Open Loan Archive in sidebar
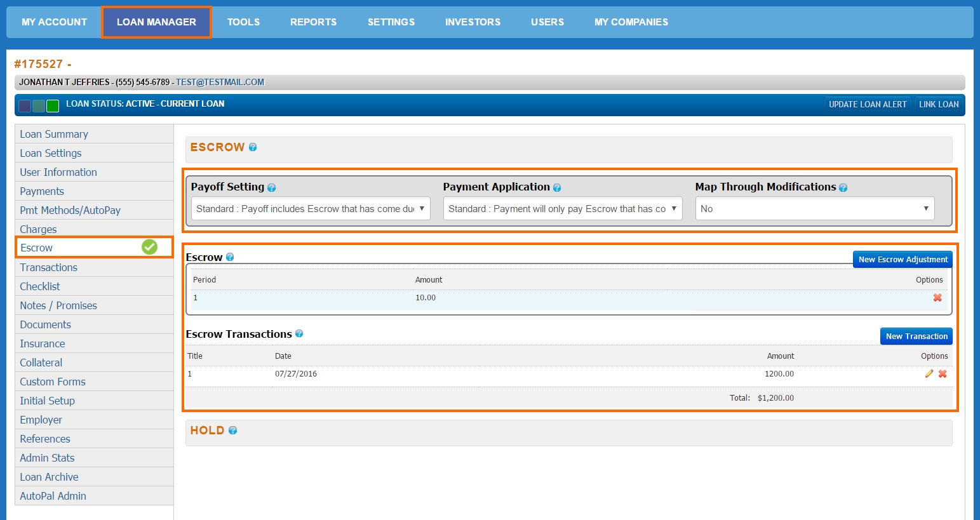This screenshot has width=980, height=520. [x=94, y=477]
